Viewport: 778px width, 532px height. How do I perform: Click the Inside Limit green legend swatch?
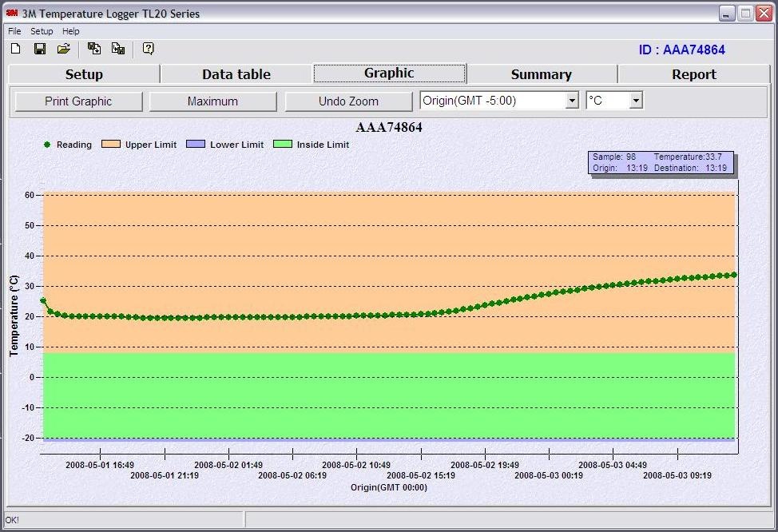(283, 144)
